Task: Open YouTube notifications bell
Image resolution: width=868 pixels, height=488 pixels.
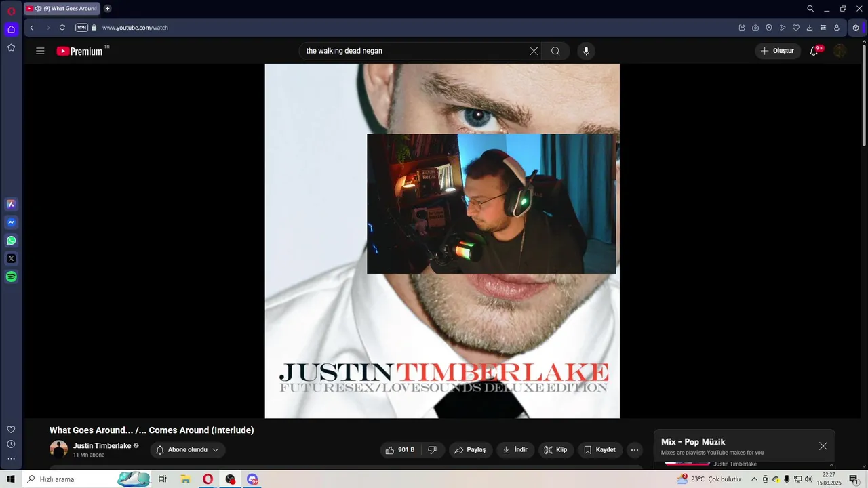Action: click(814, 51)
